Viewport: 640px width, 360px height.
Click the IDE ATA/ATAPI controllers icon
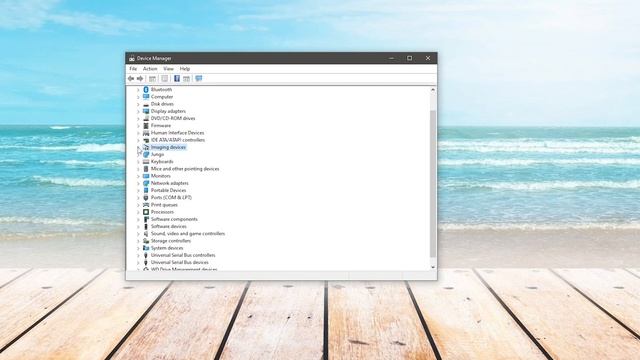tap(146, 140)
